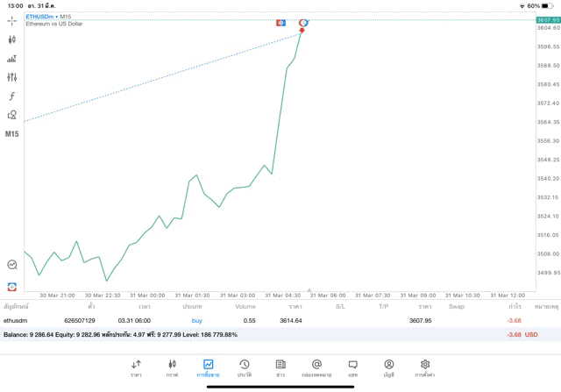The height and width of the screenshot is (392, 561).
Task: Open the Account (บัญชี) tab
Action: point(388,368)
